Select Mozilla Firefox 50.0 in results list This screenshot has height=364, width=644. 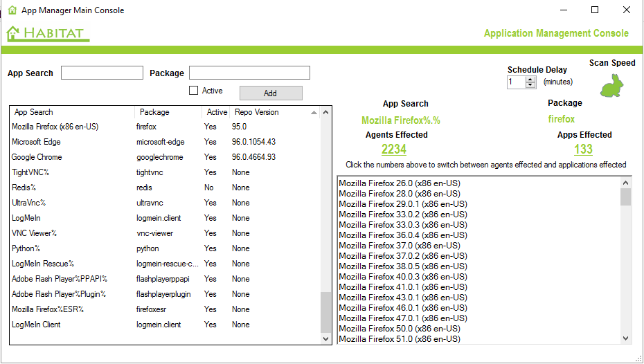pos(399,329)
